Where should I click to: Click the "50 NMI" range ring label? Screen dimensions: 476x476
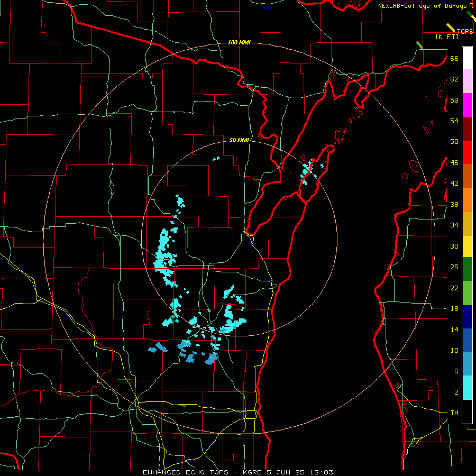tap(239, 140)
